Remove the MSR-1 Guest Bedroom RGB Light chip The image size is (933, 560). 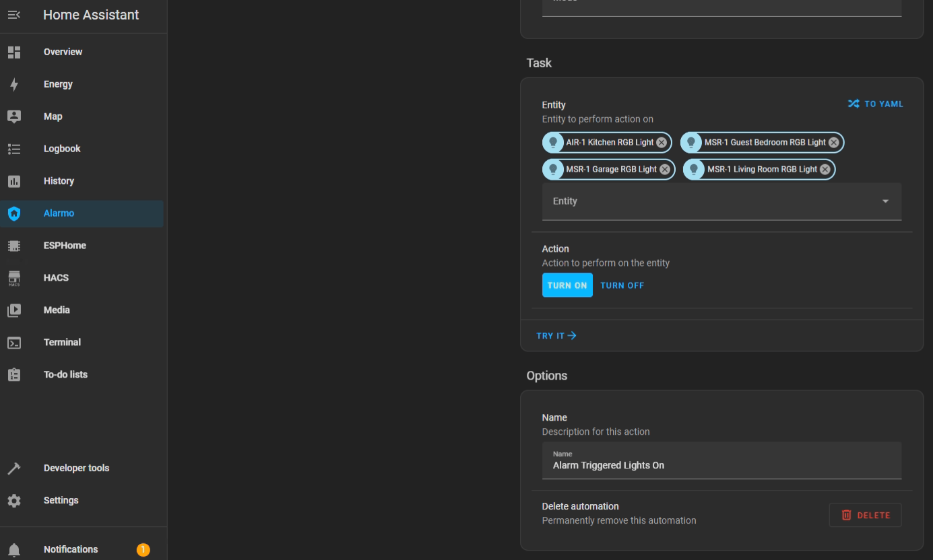(x=833, y=143)
